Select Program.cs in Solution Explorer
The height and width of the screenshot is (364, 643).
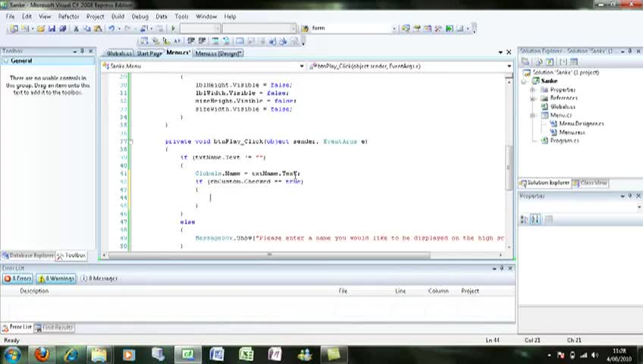pyautogui.click(x=564, y=140)
